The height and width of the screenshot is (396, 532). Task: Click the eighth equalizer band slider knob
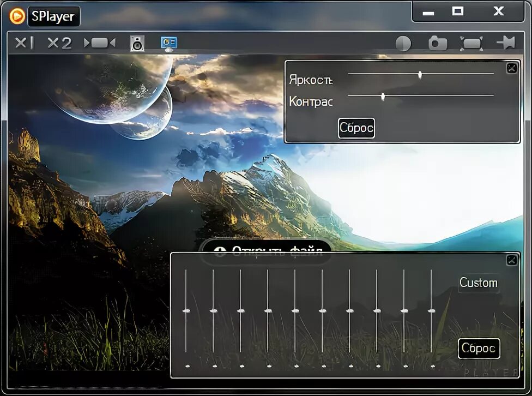click(x=377, y=311)
